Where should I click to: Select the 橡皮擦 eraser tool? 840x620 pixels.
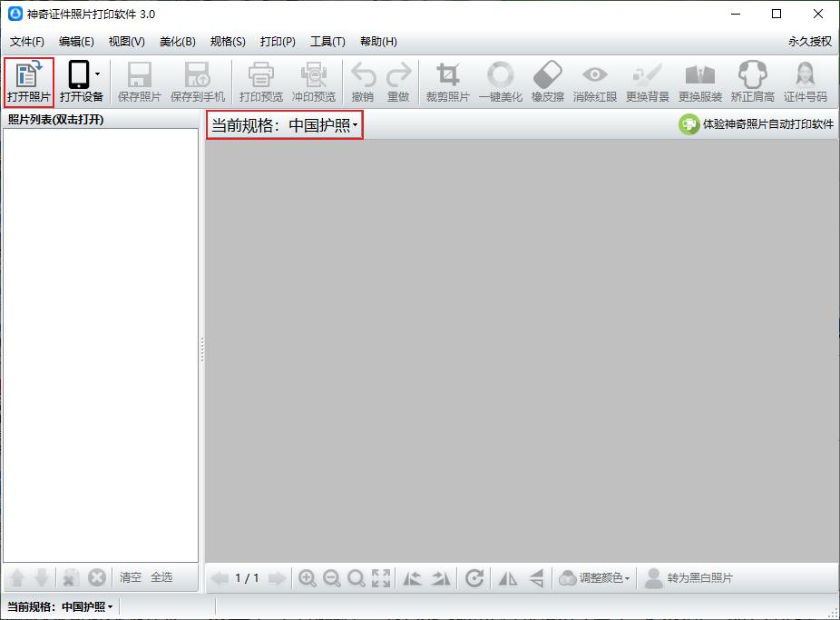547,82
